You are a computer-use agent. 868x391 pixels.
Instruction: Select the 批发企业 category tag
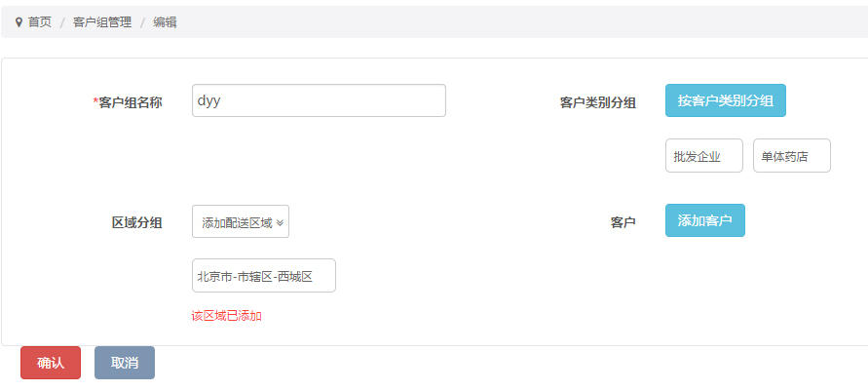[703, 156]
